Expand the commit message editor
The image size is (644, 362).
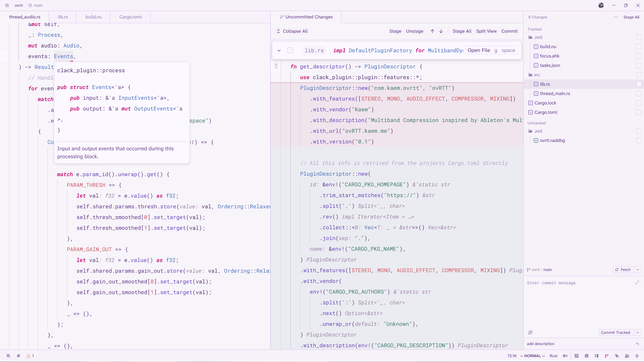point(637,282)
